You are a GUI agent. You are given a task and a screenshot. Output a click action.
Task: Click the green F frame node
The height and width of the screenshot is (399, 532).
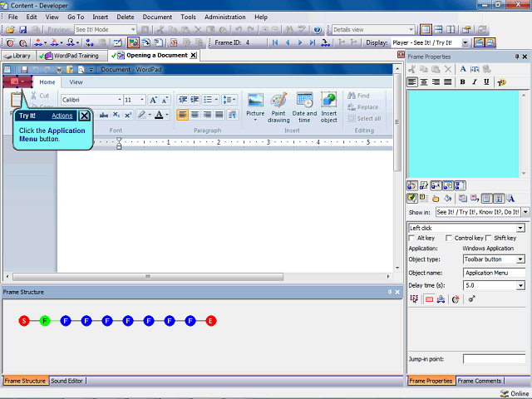tap(45, 321)
